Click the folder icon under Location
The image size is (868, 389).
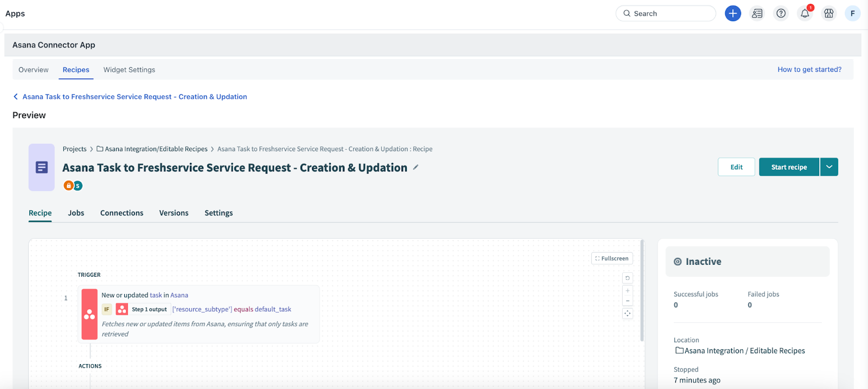(679, 350)
